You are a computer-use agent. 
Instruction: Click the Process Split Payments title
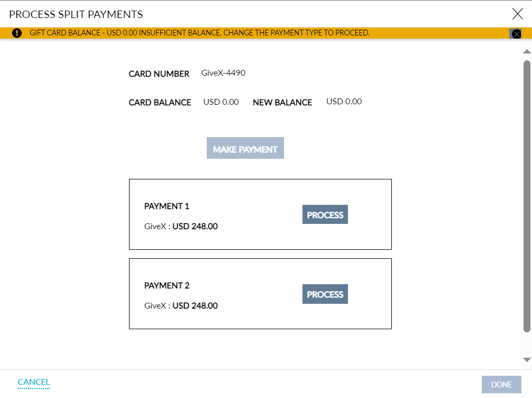76,14
